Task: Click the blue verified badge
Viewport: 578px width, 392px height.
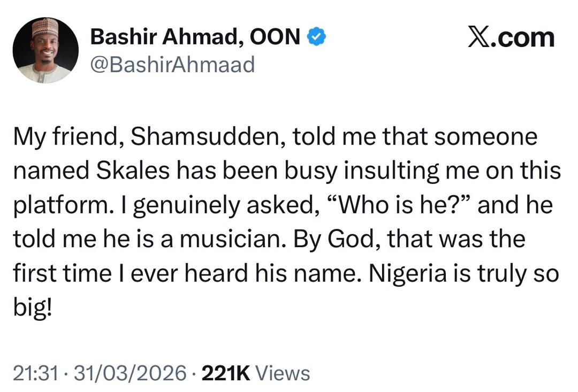Action: tap(316, 37)
